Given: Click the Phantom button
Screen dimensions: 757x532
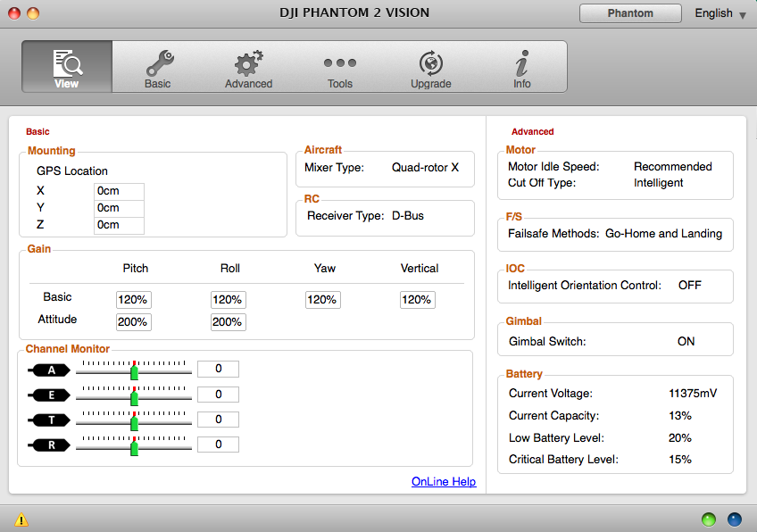Looking at the screenshot, I should [630, 13].
